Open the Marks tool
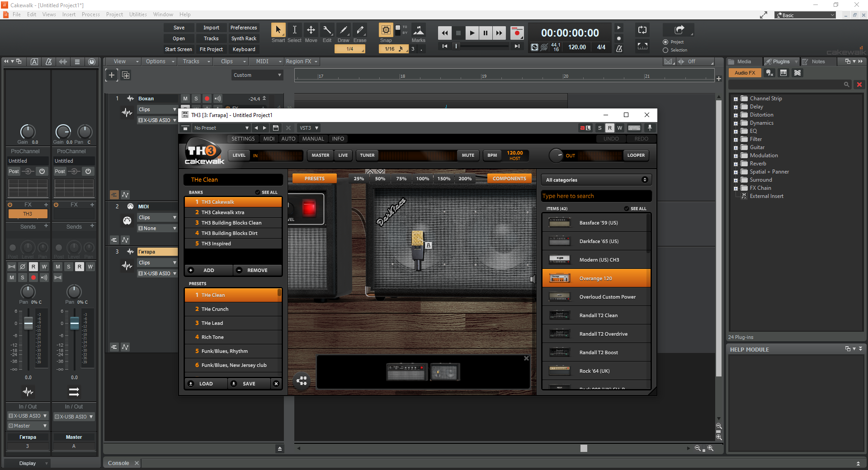 click(419, 30)
